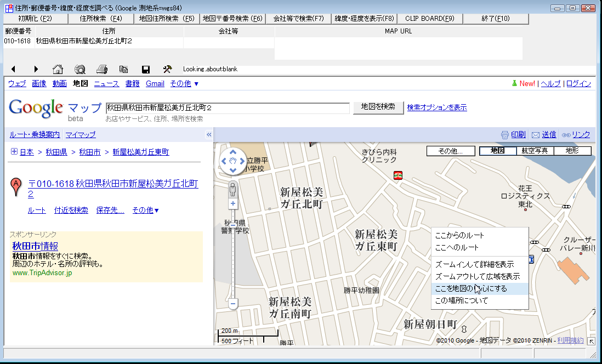602x364 pixels.
Task: Click the forward arrow navigation icon
Action: (36, 69)
